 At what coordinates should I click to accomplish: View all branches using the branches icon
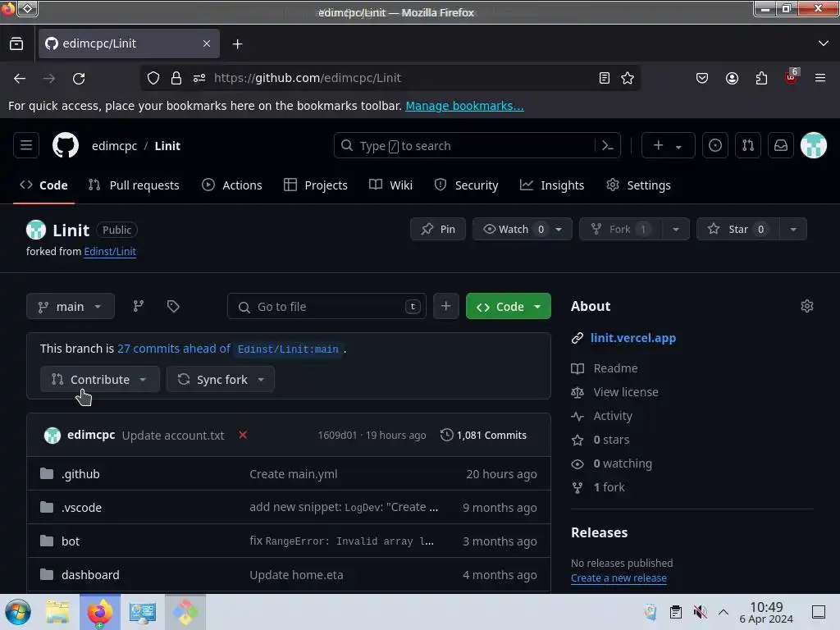tap(138, 306)
